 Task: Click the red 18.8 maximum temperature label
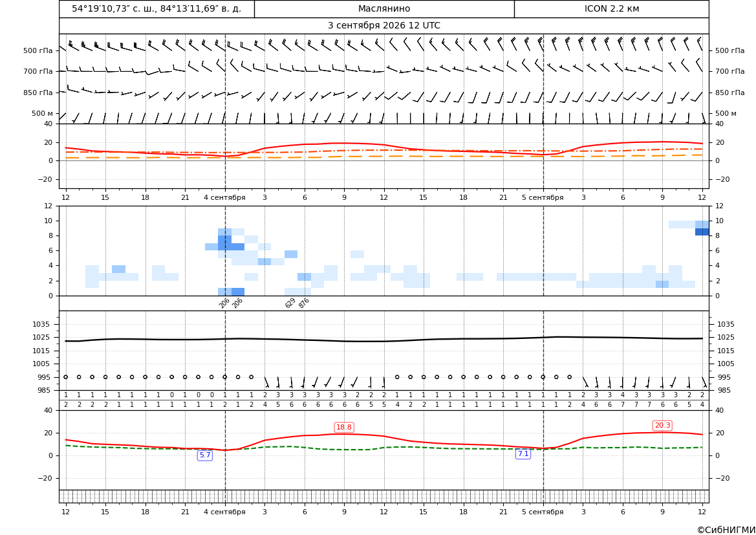[x=344, y=428]
